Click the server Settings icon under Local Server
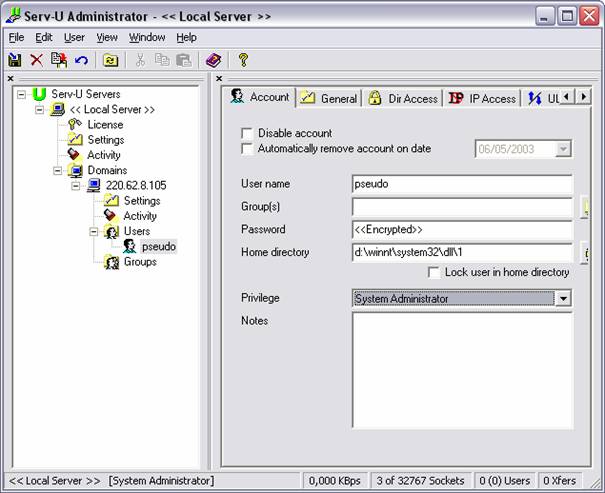The height and width of the screenshot is (493, 605). [x=75, y=139]
